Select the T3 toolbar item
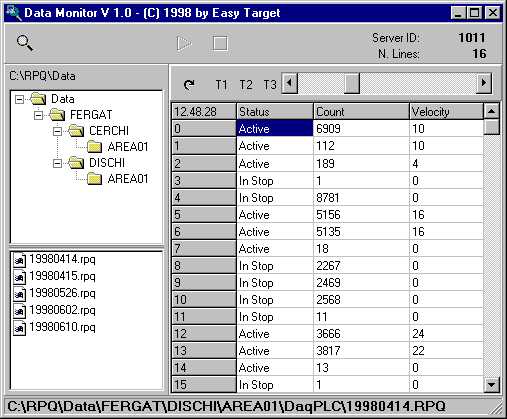 coord(270,85)
